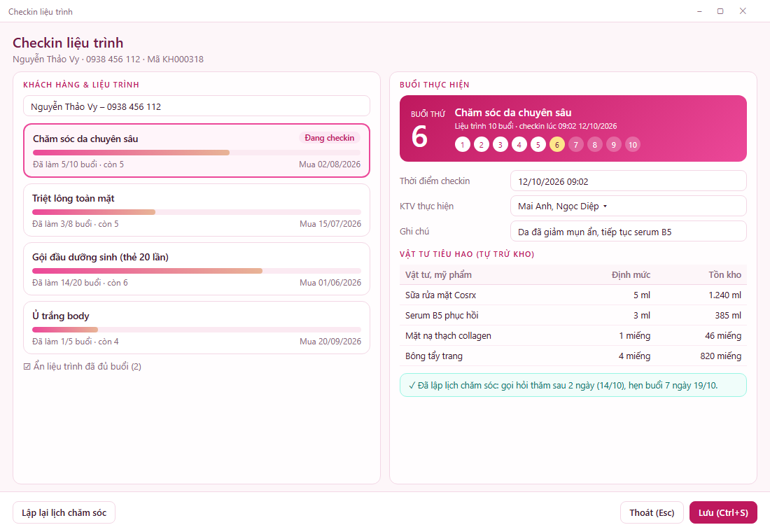This screenshot has height=532, width=770.
Task: Select the Sữa rửa mặt Cosrx row
Action: tap(573, 295)
